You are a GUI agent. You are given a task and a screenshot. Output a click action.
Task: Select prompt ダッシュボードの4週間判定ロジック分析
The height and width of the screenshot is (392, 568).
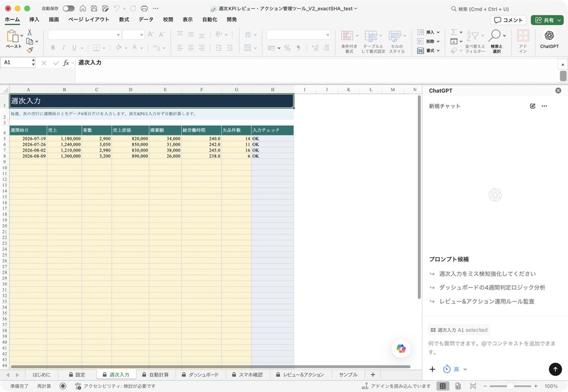click(492, 287)
